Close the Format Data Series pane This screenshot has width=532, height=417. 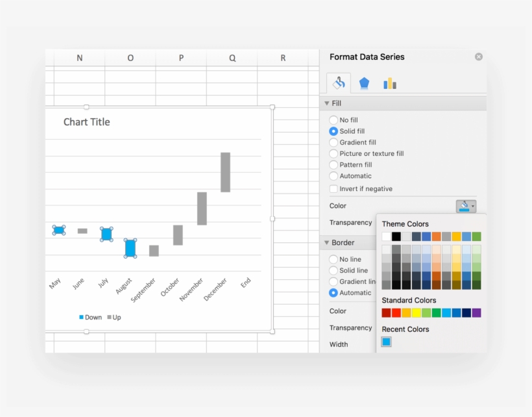click(x=478, y=57)
